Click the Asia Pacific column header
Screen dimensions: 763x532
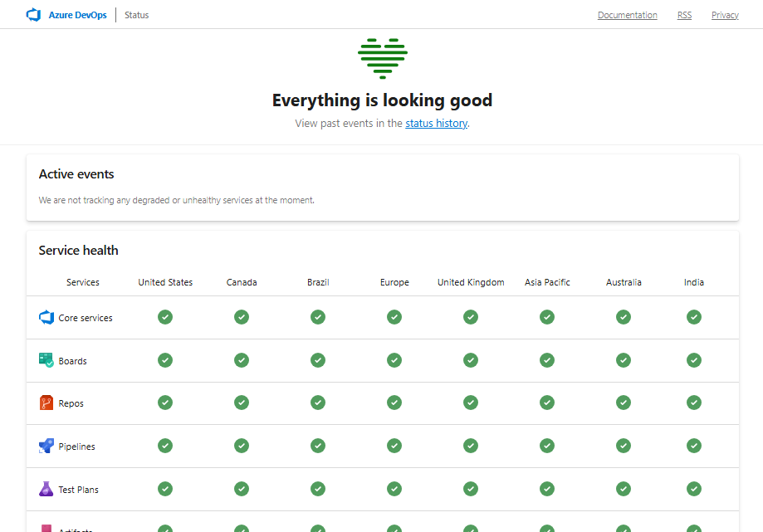tap(547, 282)
